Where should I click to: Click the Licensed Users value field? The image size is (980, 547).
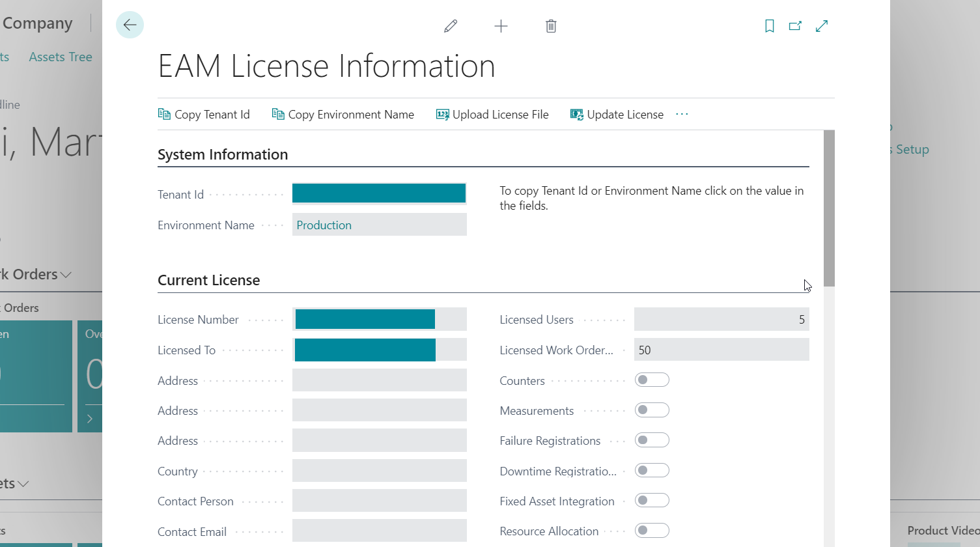pos(721,319)
